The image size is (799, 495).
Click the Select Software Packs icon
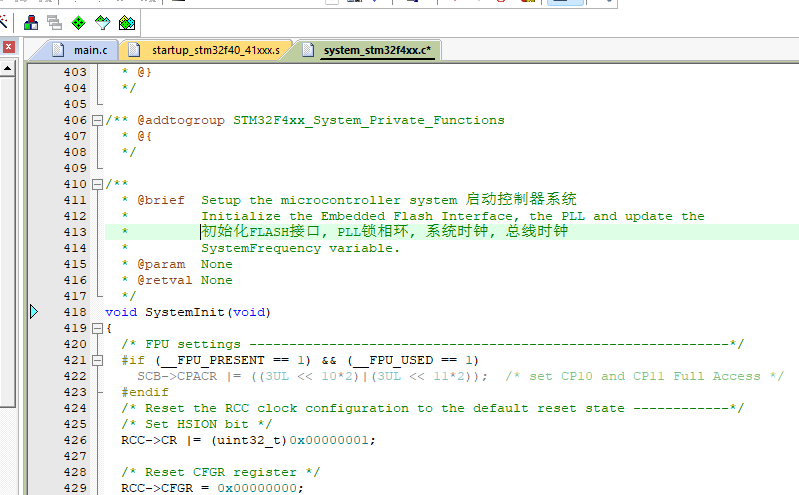pos(102,22)
